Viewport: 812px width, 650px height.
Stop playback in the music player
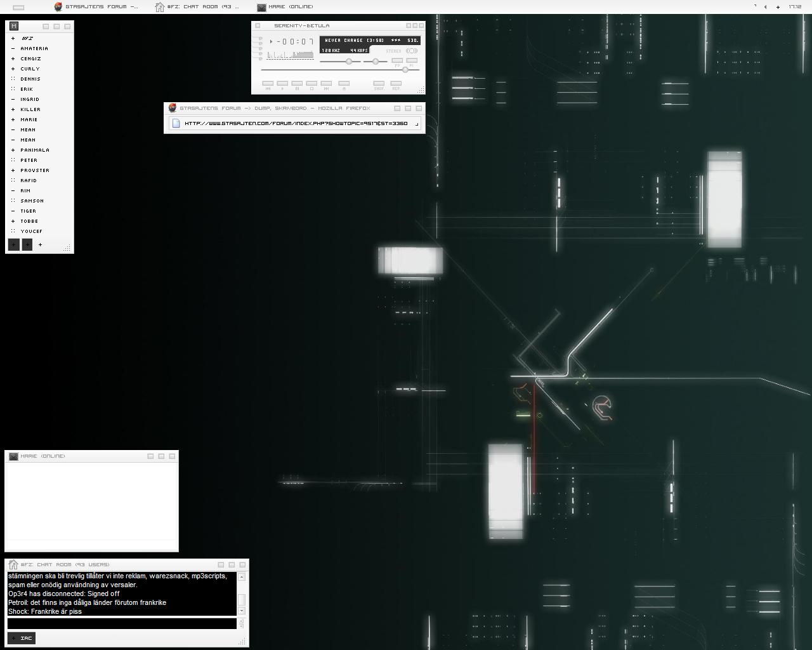[x=311, y=83]
